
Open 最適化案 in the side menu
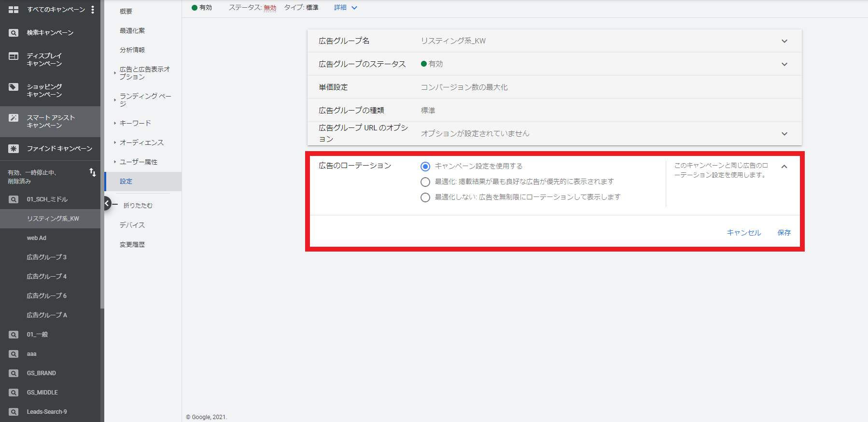click(x=132, y=30)
